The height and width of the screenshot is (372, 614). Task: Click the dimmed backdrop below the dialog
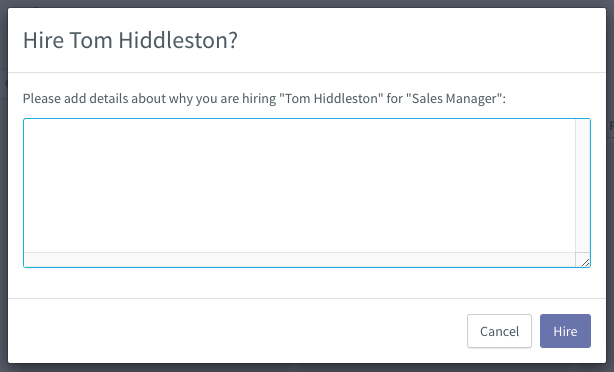pyautogui.click(x=307, y=368)
